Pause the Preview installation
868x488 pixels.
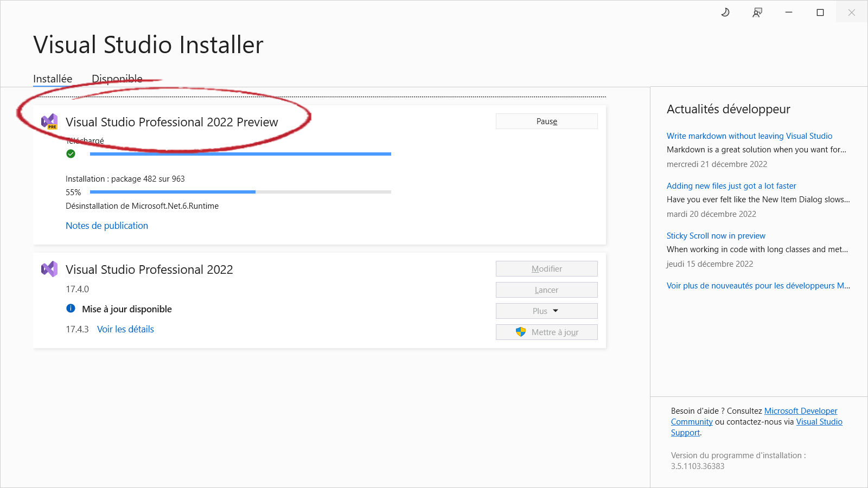[546, 121]
